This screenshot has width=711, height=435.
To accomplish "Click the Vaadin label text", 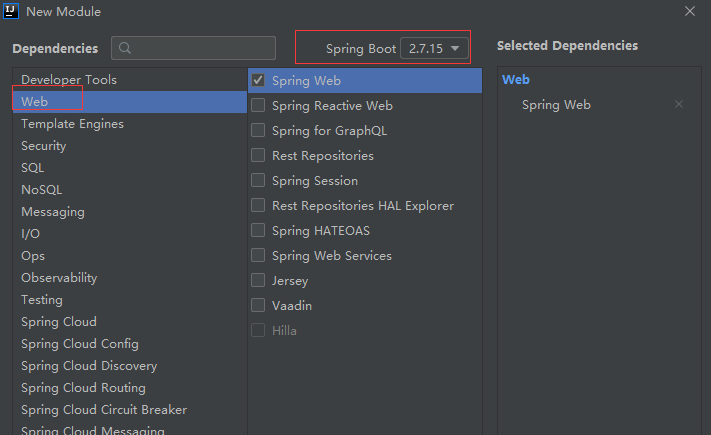I will 292,305.
